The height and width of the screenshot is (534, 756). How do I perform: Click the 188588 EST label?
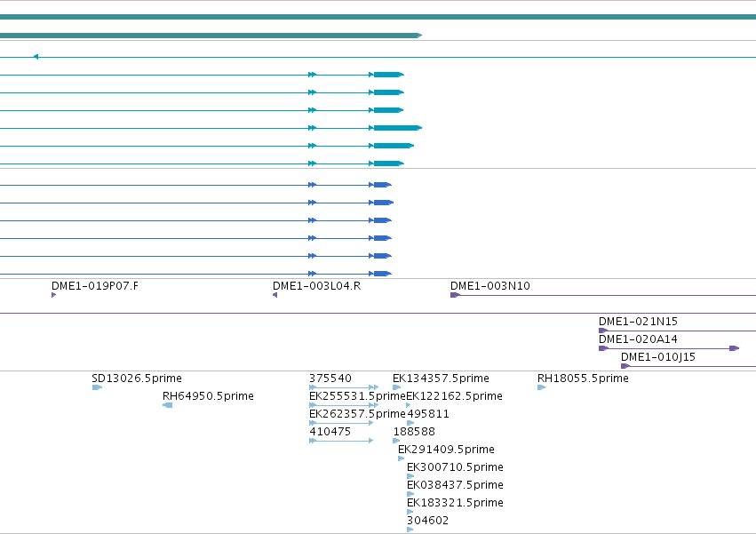pyautogui.click(x=414, y=432)
